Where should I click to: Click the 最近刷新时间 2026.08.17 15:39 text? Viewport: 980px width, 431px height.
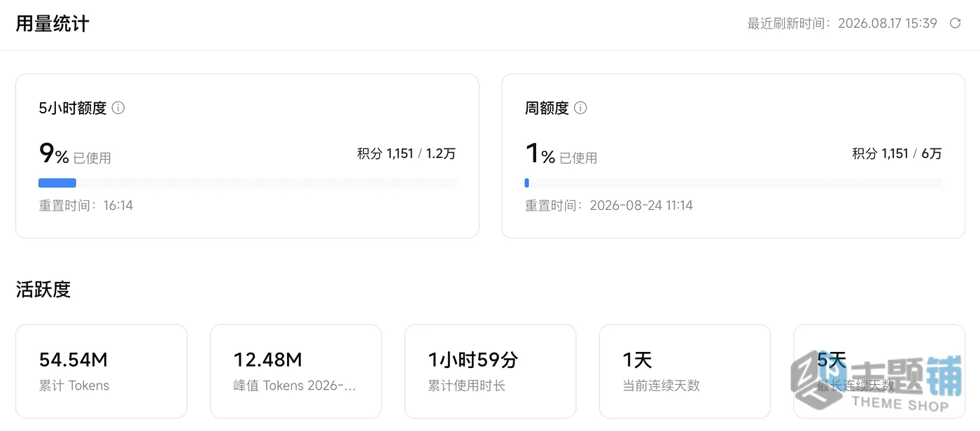click(842, 24)
